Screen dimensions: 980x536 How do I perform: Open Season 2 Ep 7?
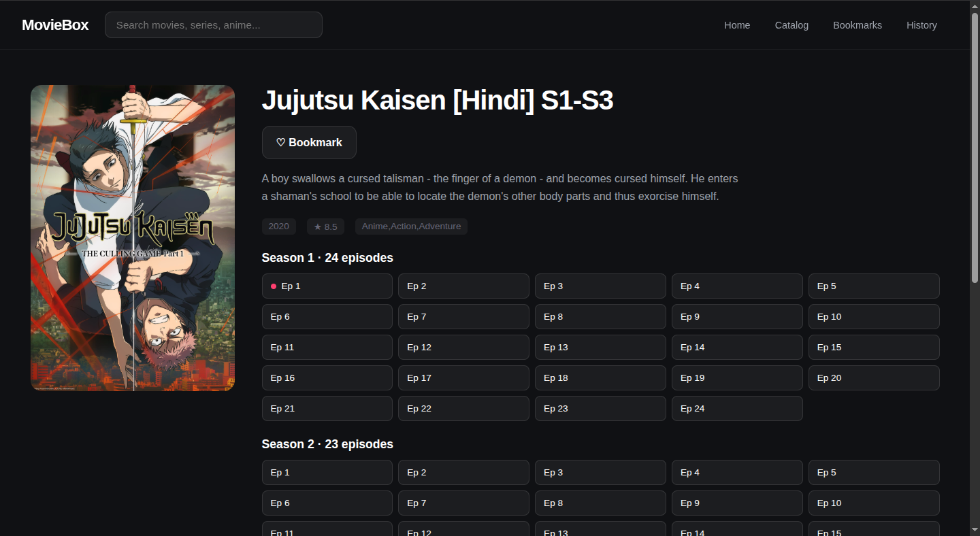[x=463, y=503]
